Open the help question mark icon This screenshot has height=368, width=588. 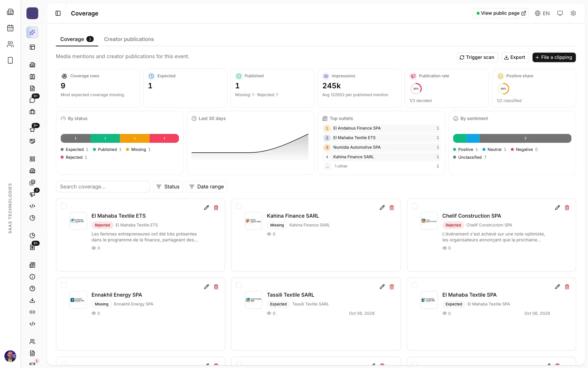tap(32, 289)
